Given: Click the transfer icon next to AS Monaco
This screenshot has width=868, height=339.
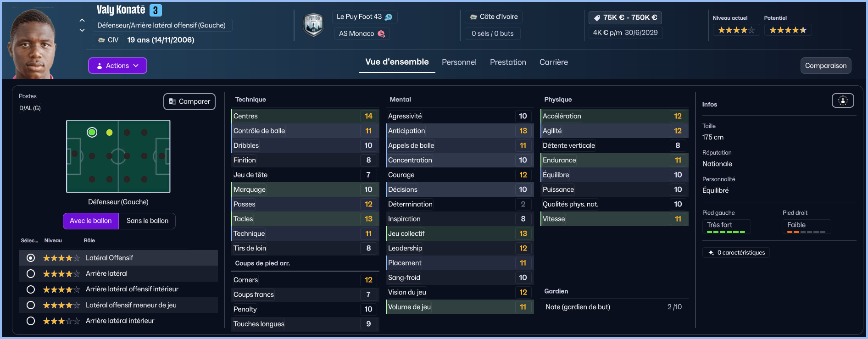Looking at the screenshot, I should coord(381,33).
